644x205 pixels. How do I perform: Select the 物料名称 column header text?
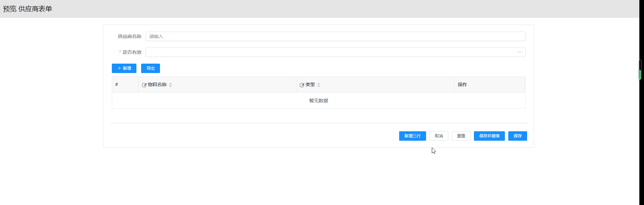pyautogui.click(x=157, y=85)
